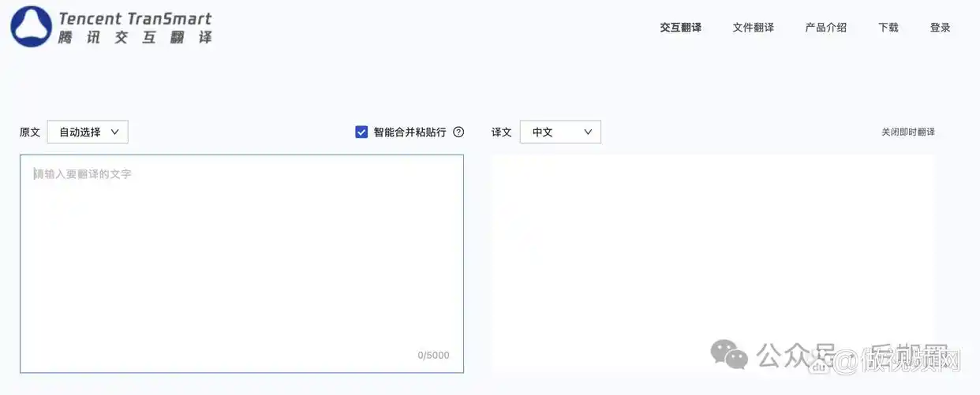Click 关闭即时翻译 link
Screen dimensions: 980x395
point(907,132)
